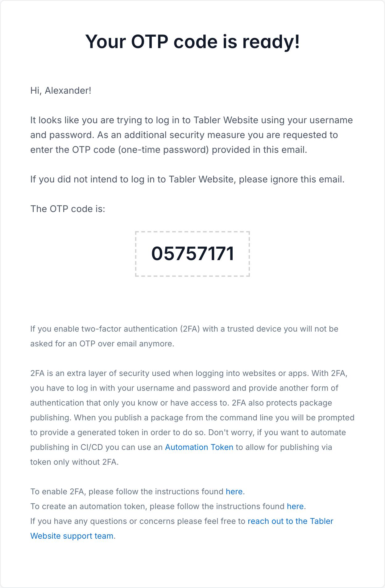Click the "Hi, Alexander!" greeting
Viewport: 385px width, 588px height.
61,91
